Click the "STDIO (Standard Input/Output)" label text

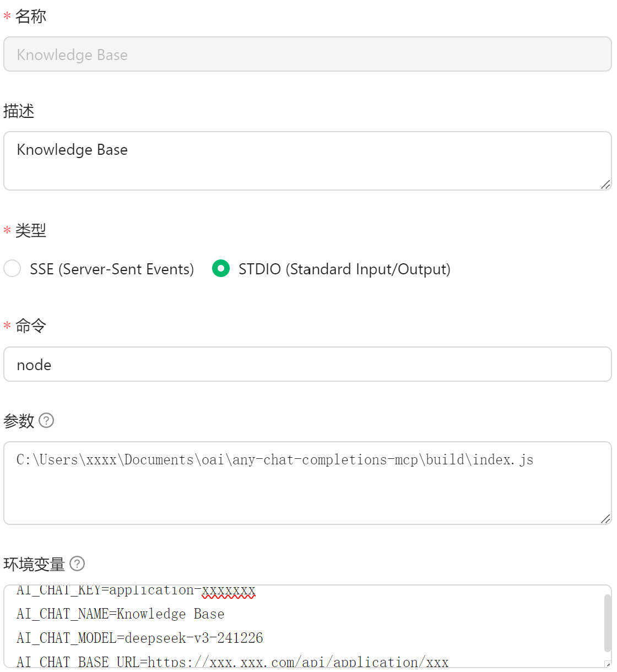coord(344,269)
